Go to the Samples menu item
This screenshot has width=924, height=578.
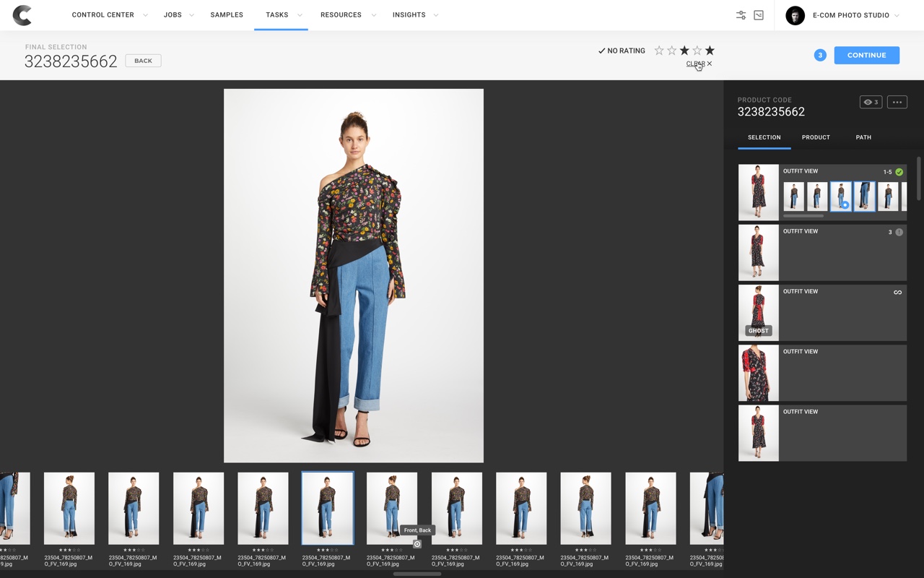tap(227, 15)
